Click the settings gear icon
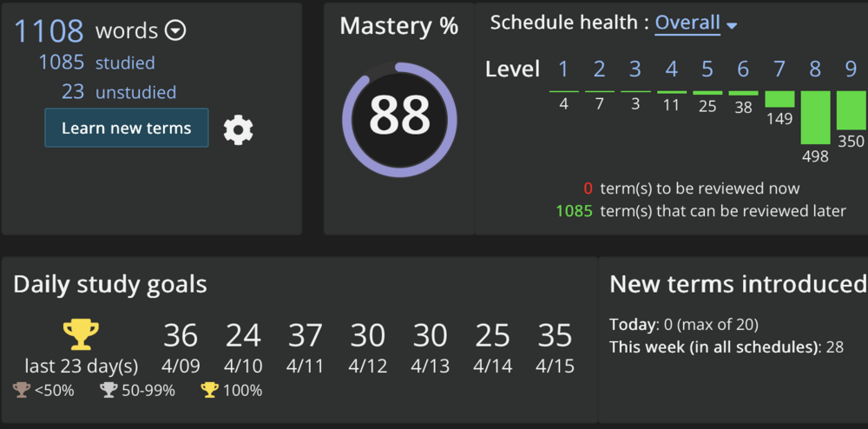The width and height of the screenshot is (868, 429). click(238, 129)
